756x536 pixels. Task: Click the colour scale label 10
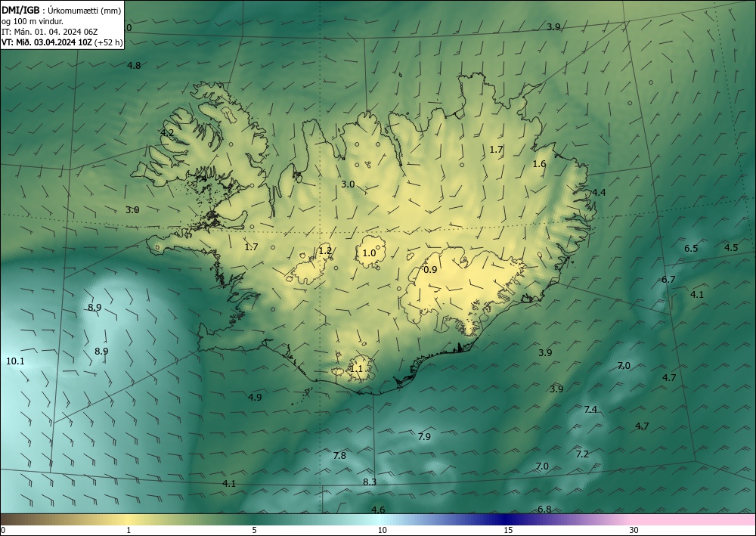[383, 531]
